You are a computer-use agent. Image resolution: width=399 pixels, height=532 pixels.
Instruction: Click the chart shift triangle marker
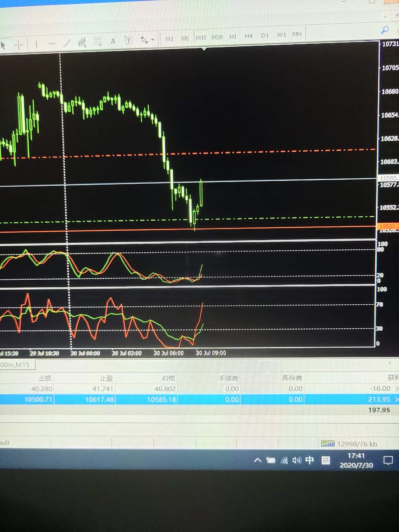pos(204,49)
